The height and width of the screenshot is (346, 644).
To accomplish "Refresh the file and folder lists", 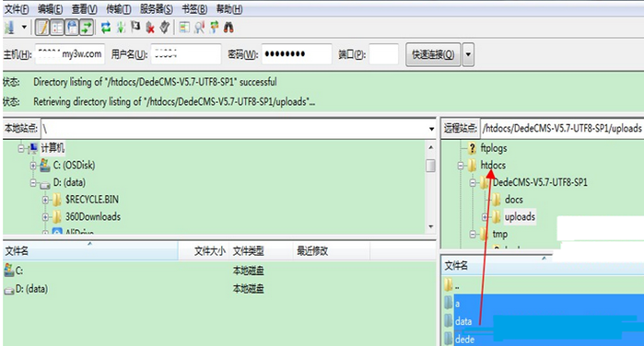I will tap(106, 28).
